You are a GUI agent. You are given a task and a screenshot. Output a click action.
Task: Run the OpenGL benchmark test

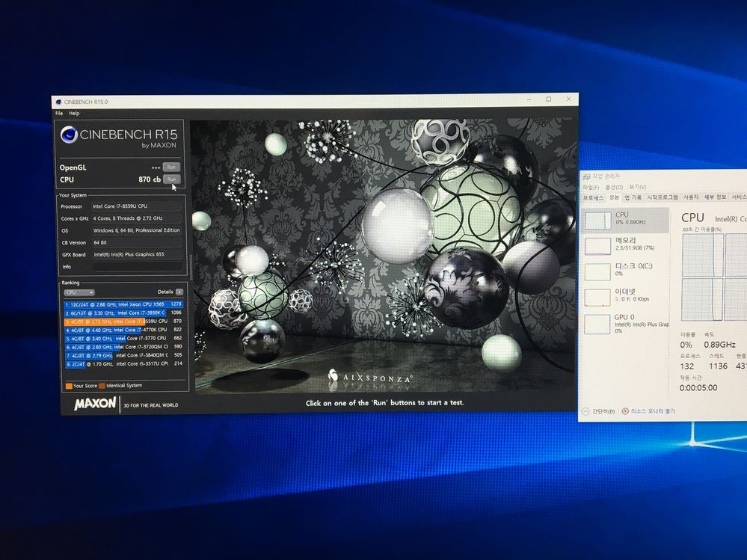pos(171,167)
